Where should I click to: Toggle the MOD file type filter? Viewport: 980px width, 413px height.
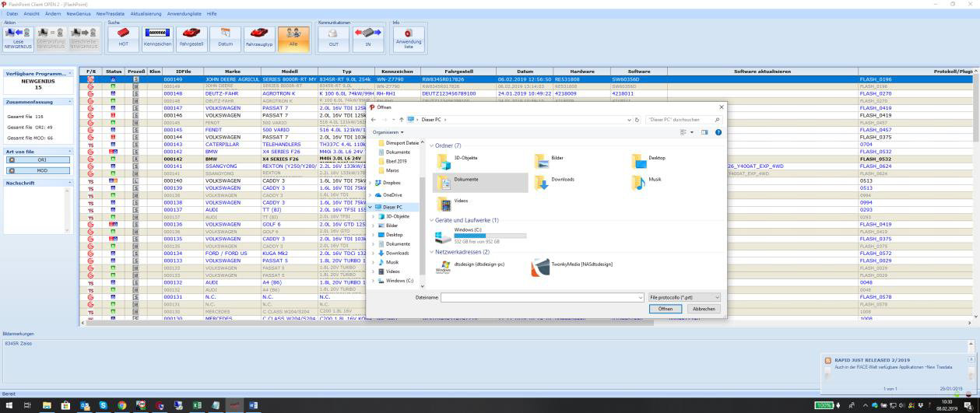[x=37, y=169]
